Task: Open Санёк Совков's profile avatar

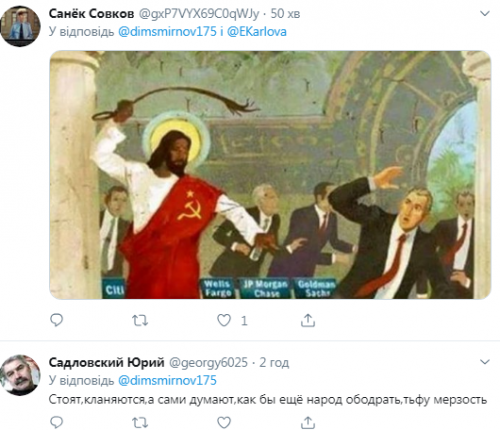Action: click(20, 26)
